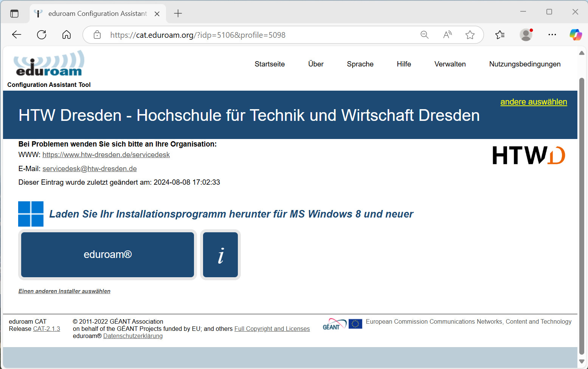
Task: Maximize the browser window
Action: 549,12
